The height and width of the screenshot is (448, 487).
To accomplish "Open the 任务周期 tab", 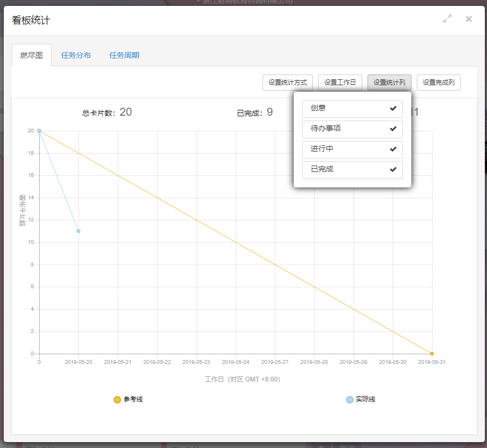I will [x=124, y=55].
